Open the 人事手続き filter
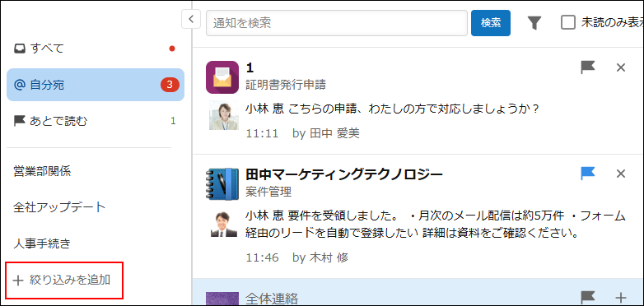 pos(42,243)
